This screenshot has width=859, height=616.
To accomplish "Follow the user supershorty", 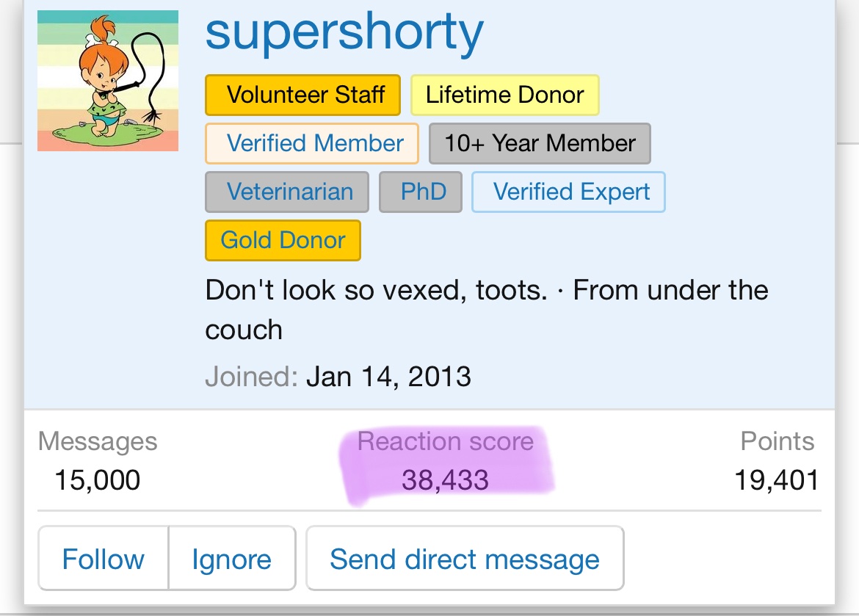I will (x=104, y=559).
